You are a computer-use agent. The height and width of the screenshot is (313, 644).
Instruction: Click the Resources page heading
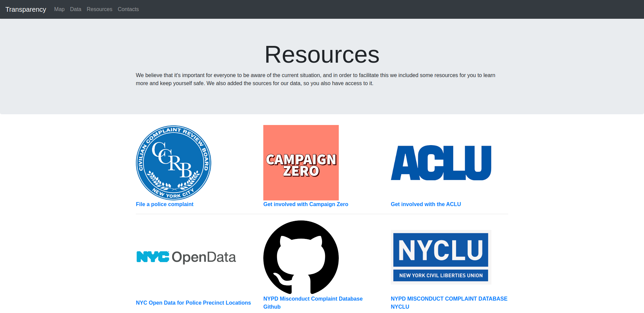click(322, 55)
